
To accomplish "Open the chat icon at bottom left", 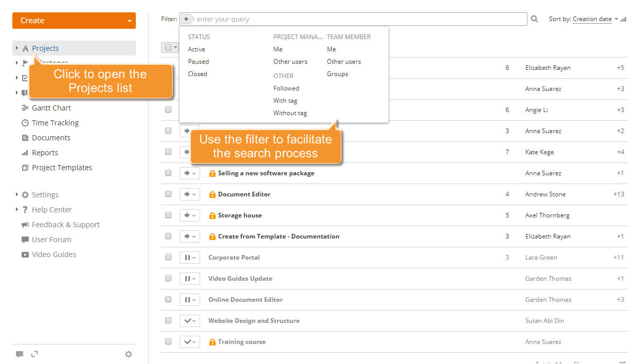I will 20,354.
